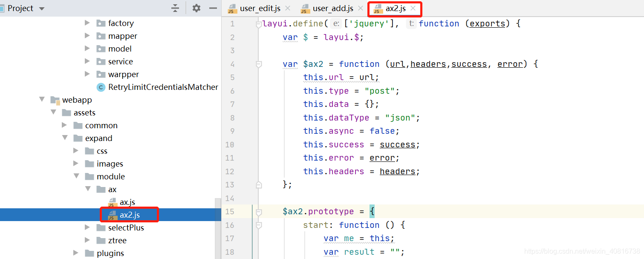This screenshot has height=259, width=644.
Task: Click 'this.async = false;' code line
Action: (x=352, y=131)
